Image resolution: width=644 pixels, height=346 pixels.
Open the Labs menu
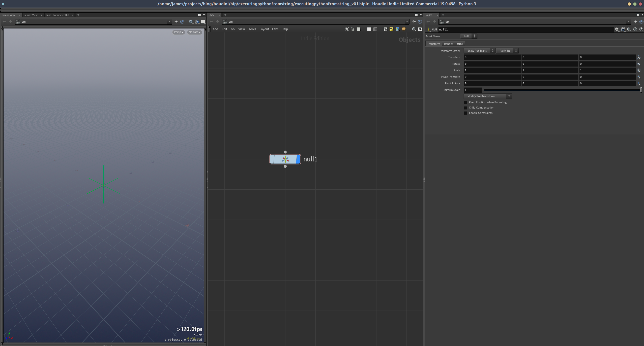[275, 29]
